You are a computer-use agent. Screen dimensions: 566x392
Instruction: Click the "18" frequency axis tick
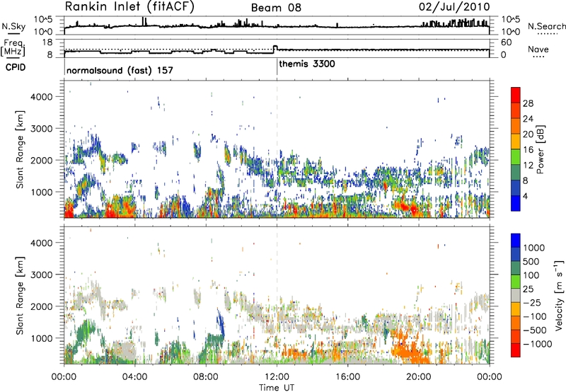click(47, 42)
